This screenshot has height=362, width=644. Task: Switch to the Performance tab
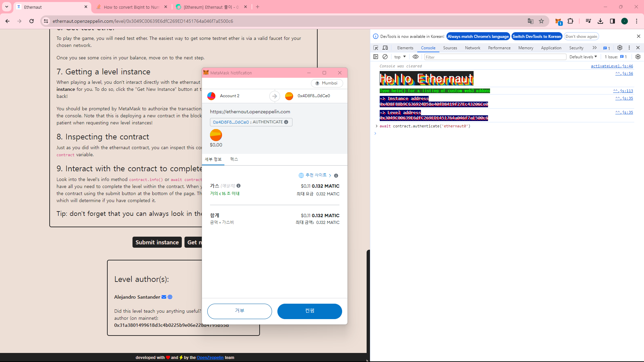point(499,48)
